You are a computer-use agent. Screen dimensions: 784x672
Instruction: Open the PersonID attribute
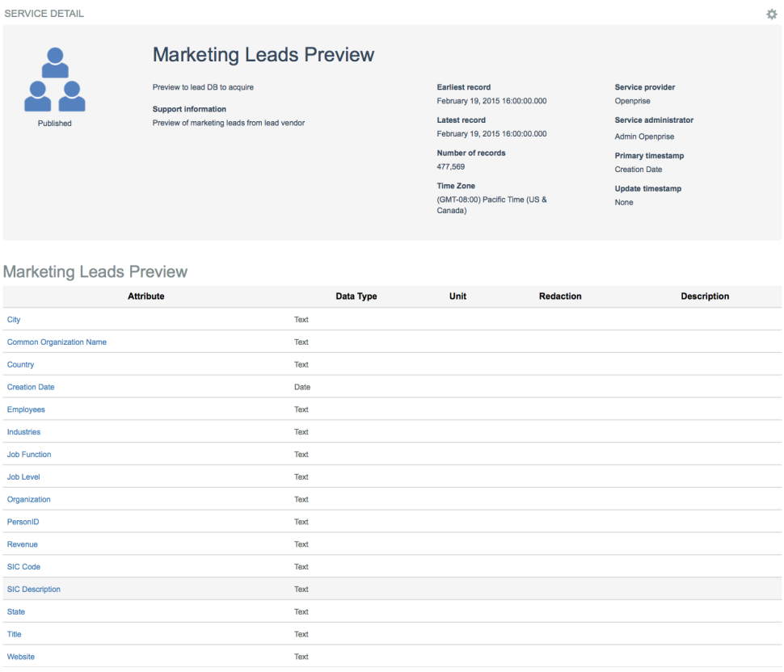[23, 522]
